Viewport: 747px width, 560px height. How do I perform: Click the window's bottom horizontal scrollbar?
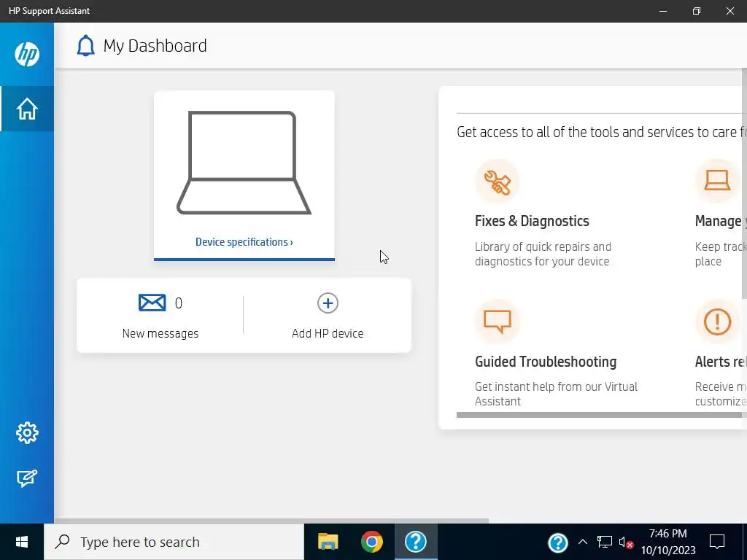tap(271, 521)
